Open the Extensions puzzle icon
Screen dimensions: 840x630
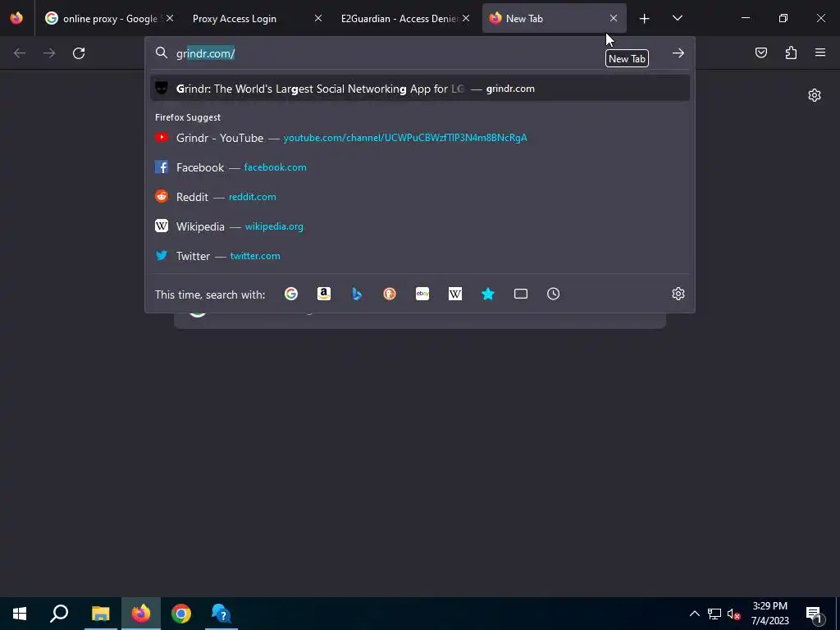(x=791, y=52)
